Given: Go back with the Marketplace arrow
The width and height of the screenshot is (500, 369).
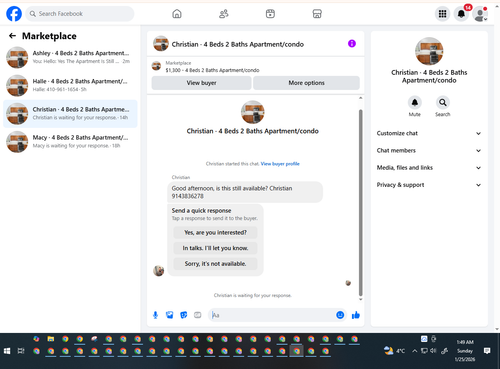Looking at the screenshot, I should tap(12, 36).
